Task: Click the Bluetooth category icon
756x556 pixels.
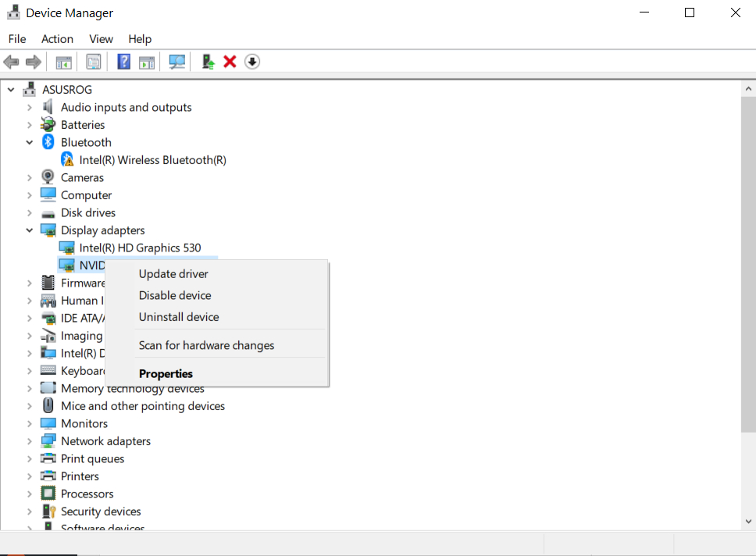Action: pyautogui.click(x=48, y=142)
